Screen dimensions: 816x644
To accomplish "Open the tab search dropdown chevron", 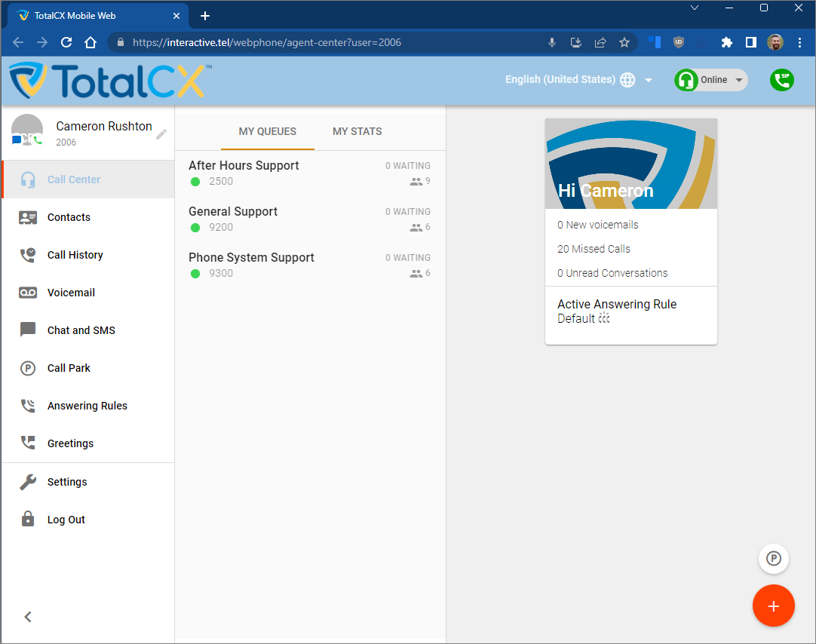I will point(695,8).
